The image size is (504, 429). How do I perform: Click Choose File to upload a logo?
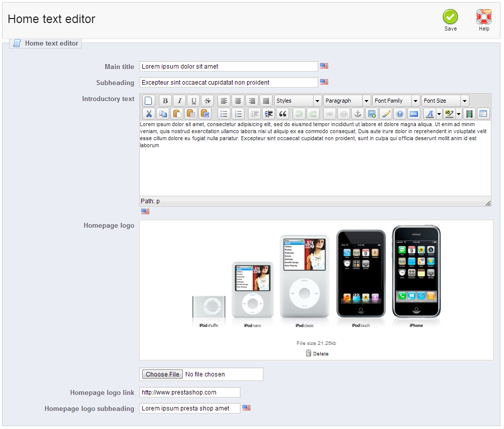click(162, 374)
